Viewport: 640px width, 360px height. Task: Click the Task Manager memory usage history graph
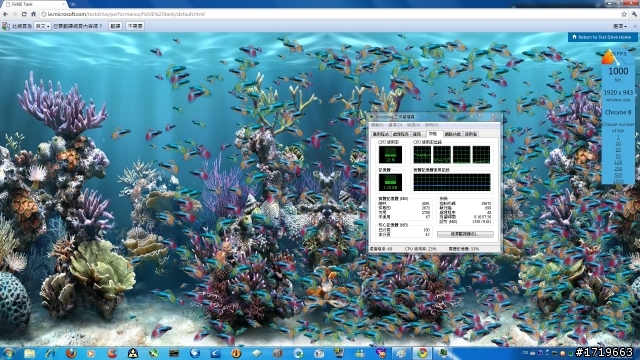point(451,182)
